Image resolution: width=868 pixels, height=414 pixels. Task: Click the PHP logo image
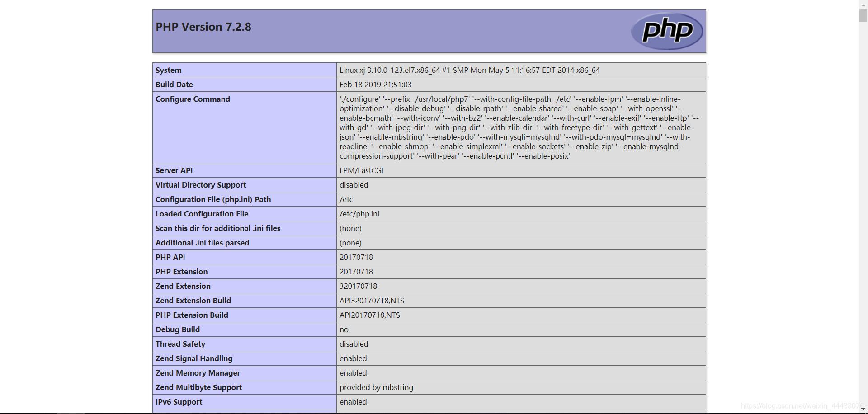pos(667,31)
